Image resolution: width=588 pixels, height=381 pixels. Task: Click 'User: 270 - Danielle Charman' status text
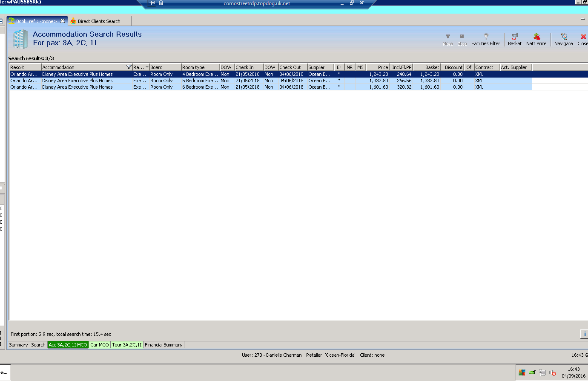(272, 355)
